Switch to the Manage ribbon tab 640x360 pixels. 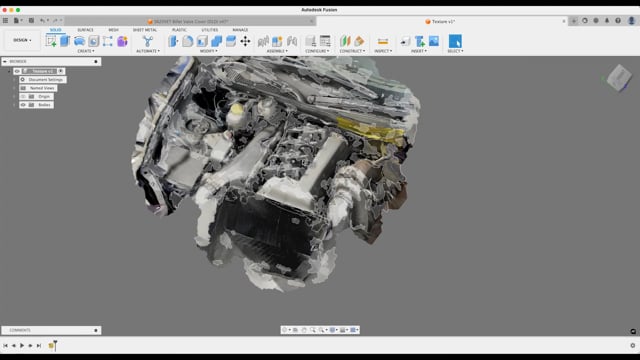(x=240, y=30)
